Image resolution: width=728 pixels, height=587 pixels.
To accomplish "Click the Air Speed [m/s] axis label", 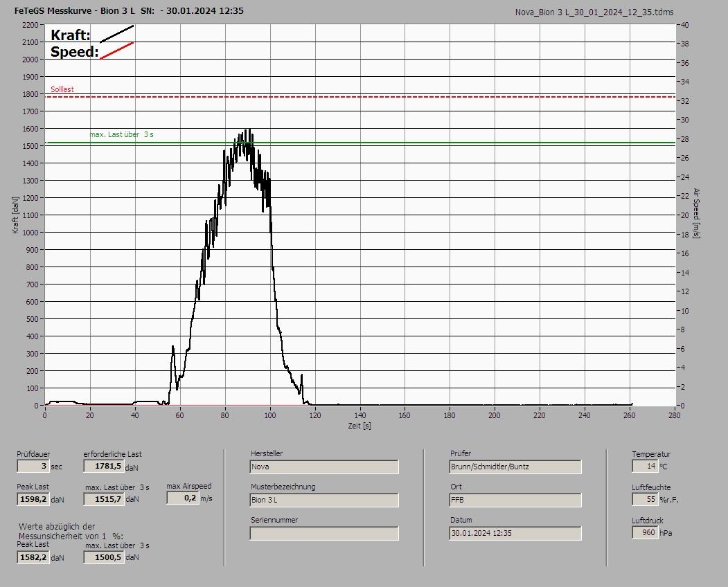I will [696, 213].
